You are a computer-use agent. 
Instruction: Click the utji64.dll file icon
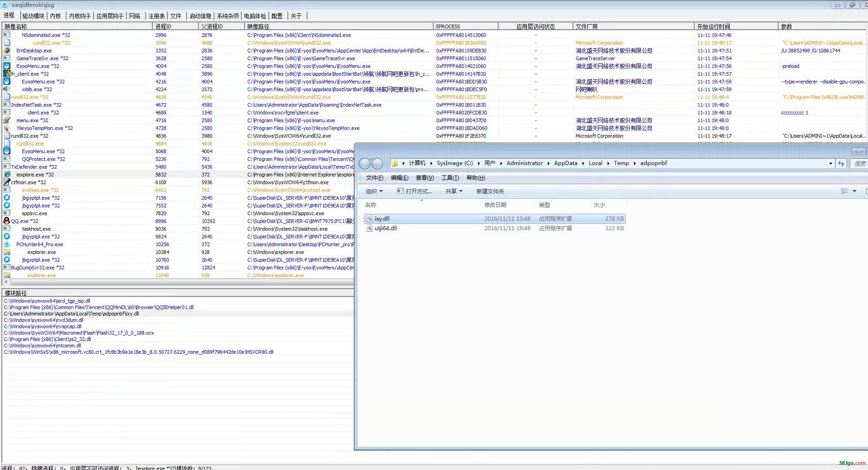coord(369,228)
